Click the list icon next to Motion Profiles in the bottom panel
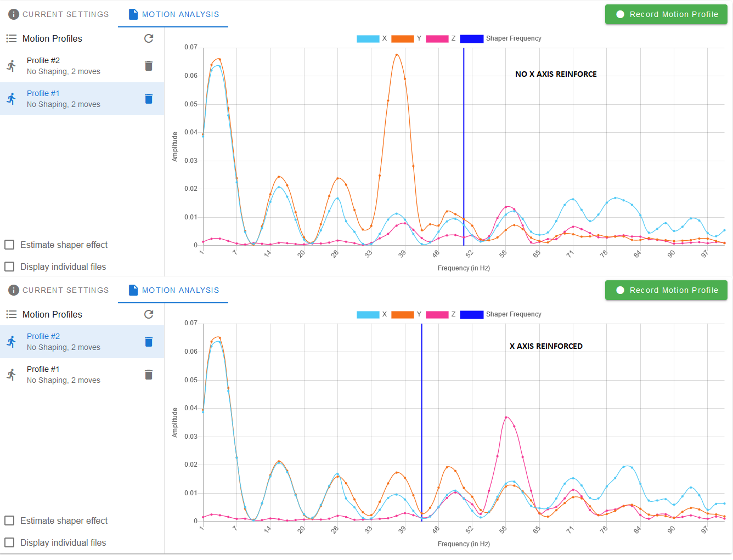The height and width of the screenshot is (560, 733). pyautogui.click(x=12, y=314)
